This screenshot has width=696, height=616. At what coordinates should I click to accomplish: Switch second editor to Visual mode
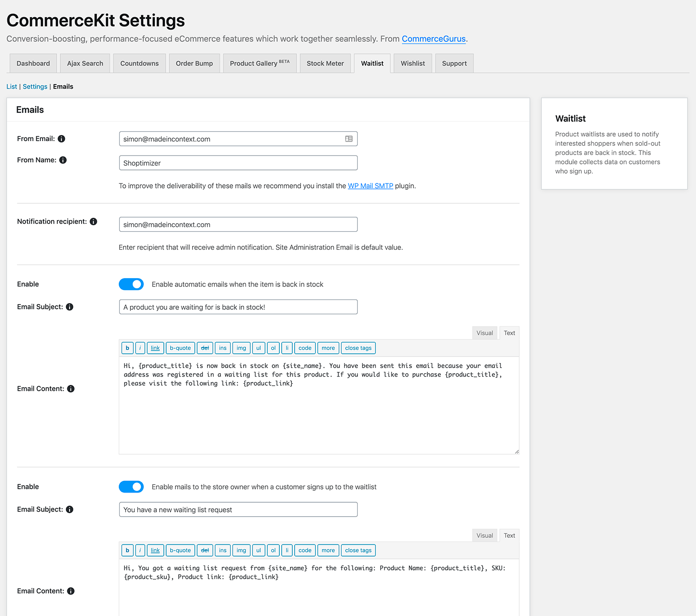pyautogui.click(x=484, y=535)
